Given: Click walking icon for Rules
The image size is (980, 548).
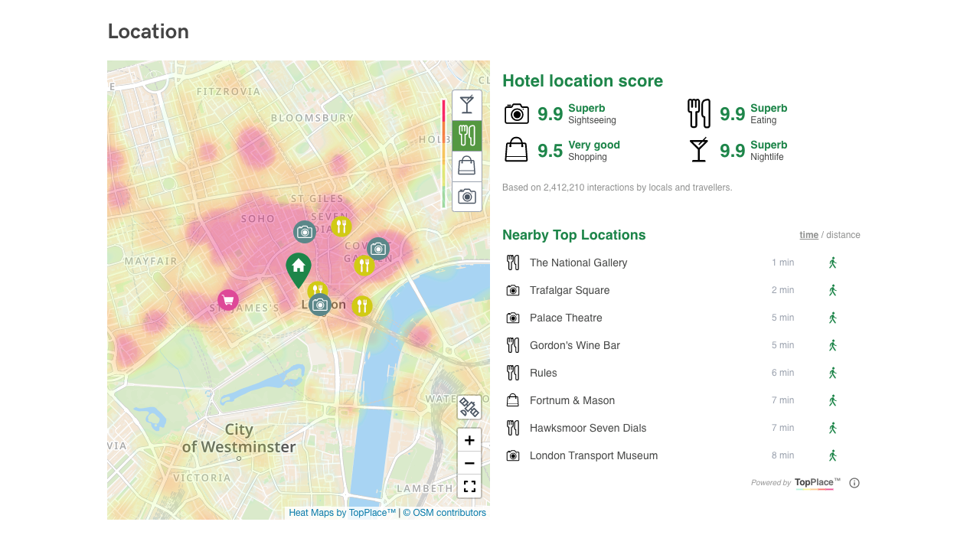Looking at the screenshot, I should 833,373.
